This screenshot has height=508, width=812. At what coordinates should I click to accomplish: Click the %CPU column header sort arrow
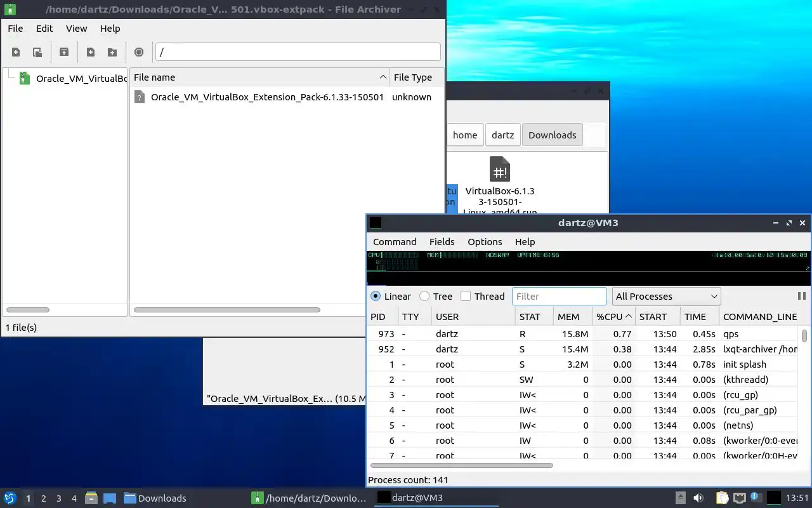click(629, 316)
